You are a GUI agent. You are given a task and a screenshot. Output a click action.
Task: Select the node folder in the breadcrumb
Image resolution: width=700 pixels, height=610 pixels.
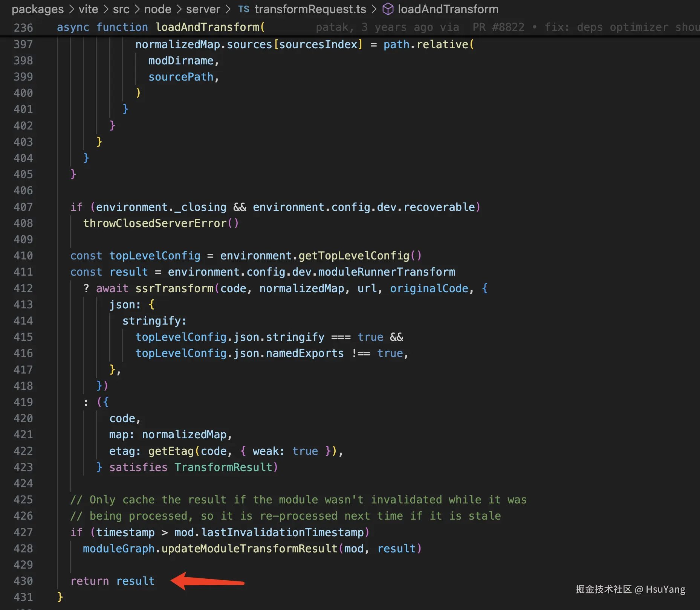(x=157, y=9)
